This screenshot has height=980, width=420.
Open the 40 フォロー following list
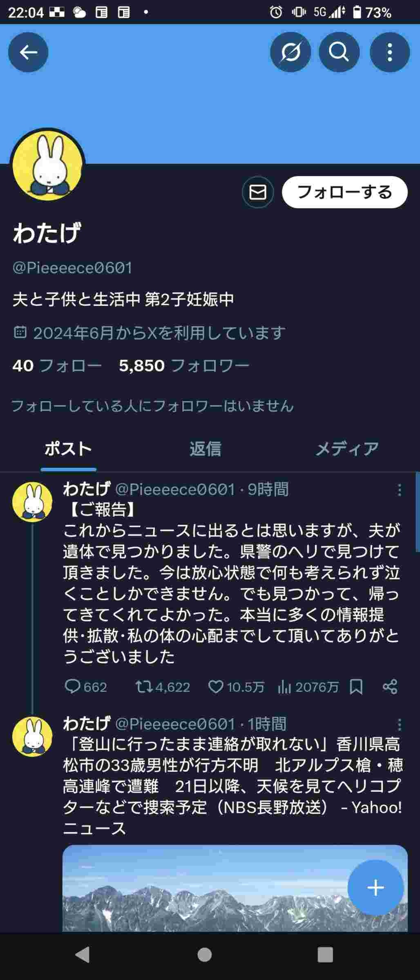coord(57,365)
